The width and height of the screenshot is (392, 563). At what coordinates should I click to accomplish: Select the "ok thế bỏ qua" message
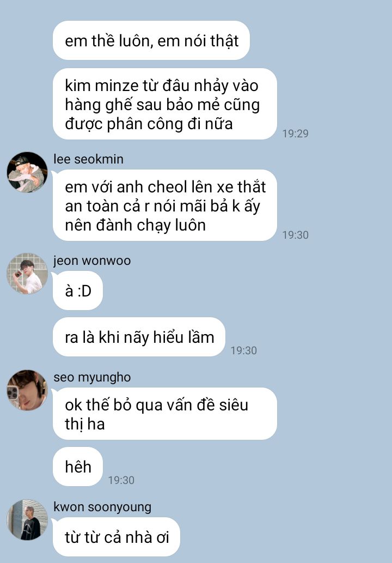tap(165, 414)
